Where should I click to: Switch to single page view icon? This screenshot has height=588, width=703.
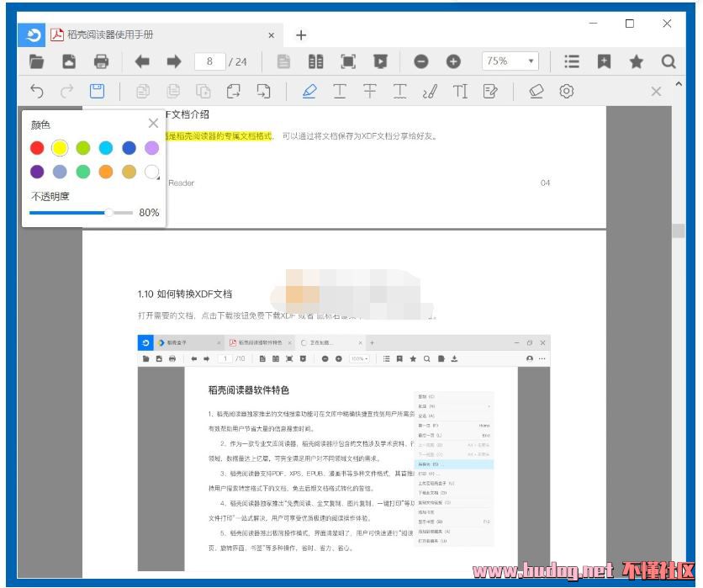(x=283, y=61)
